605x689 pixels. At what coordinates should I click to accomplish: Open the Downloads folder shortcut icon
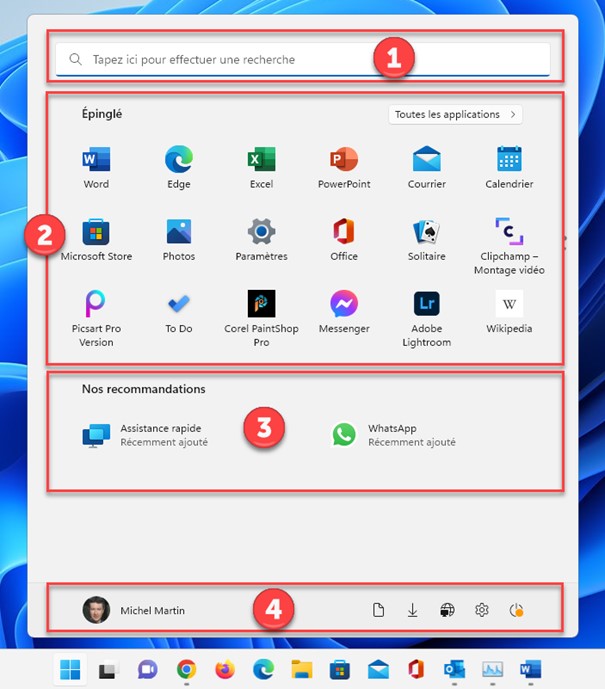click(412, 610)
